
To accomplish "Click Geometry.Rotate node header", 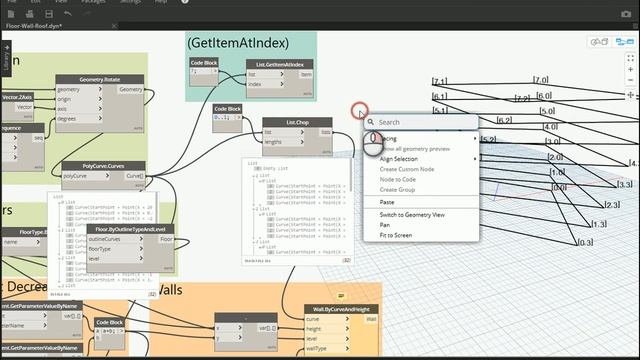I will pyautogui.click(x=100, y=80).
